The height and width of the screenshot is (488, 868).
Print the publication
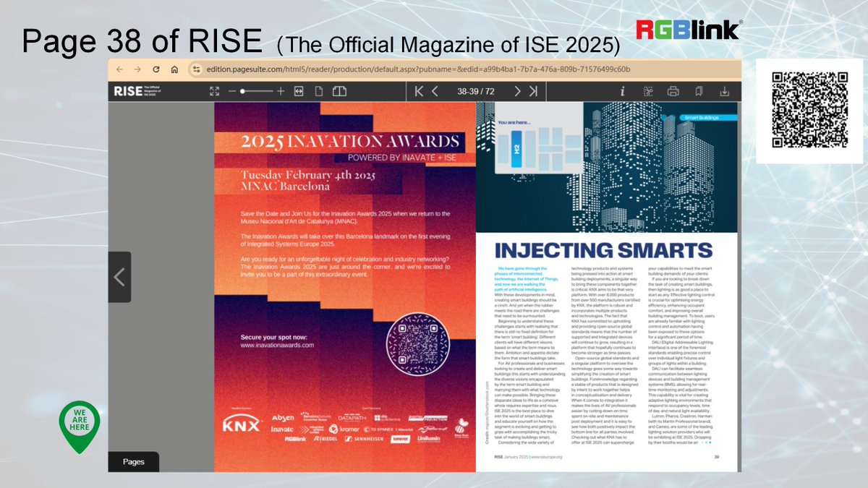tap(673, 91)
